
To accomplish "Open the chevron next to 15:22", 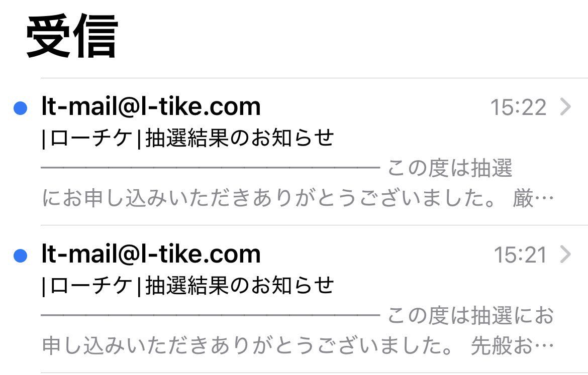I will point(565,107).
